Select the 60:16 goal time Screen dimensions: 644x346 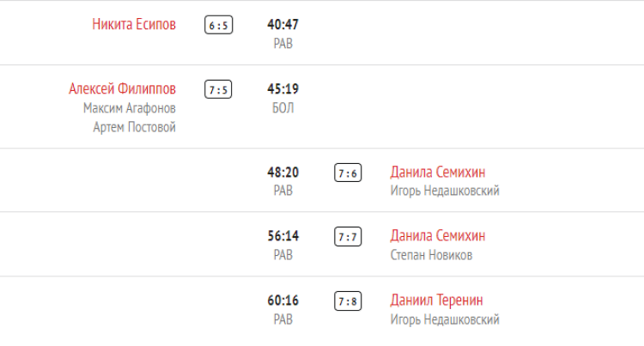point(283,300)
